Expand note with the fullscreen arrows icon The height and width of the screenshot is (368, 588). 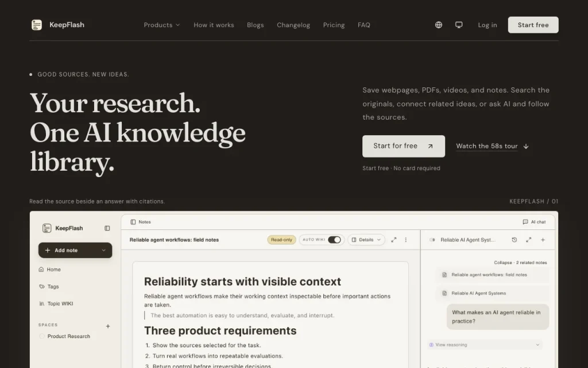394,240
